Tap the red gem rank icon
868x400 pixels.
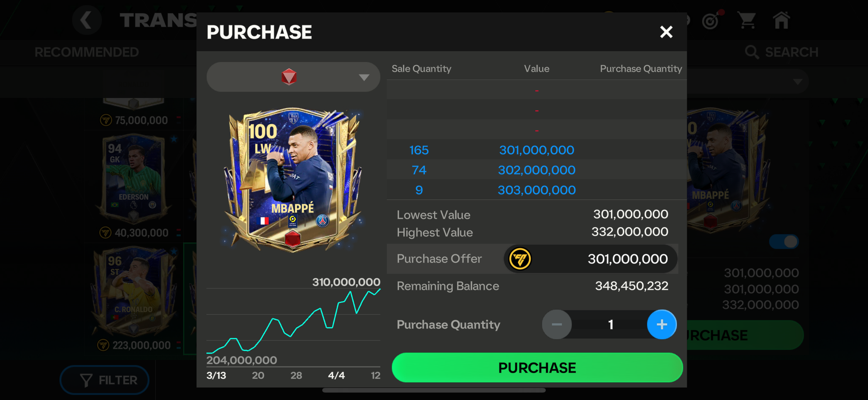[289, 77]
